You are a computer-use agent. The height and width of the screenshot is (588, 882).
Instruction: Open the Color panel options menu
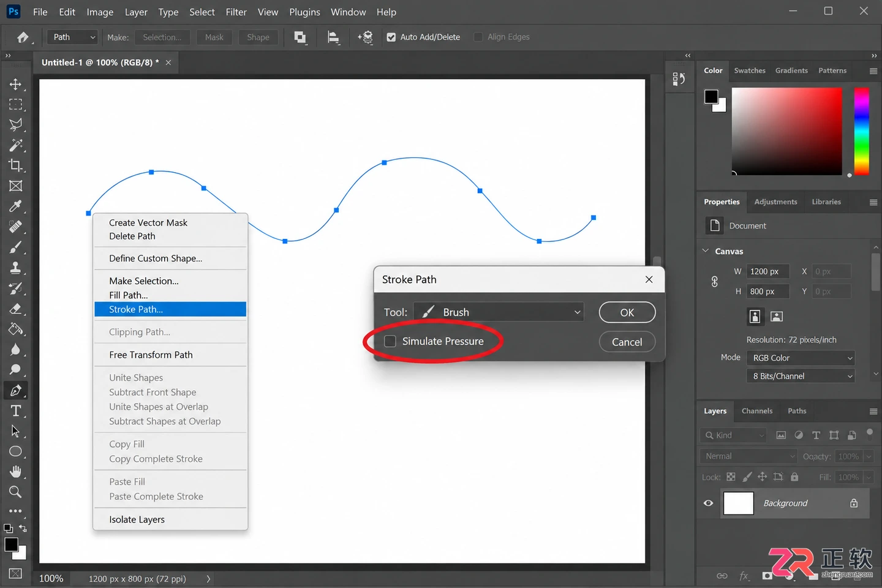click(873, 71)
